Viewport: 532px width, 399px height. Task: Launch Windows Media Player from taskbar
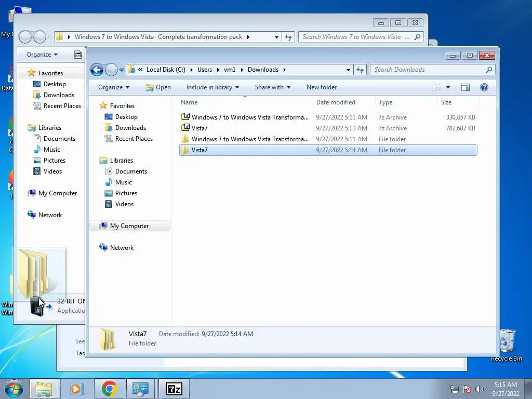click(x=76, y=389)
